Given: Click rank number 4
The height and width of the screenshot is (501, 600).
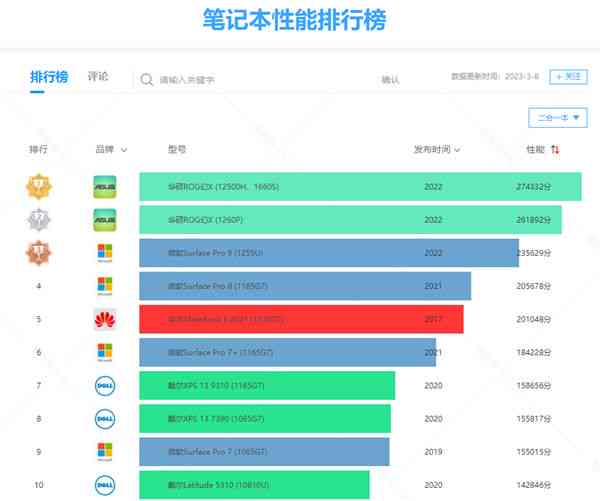Looking at the screenshot, I should 39,286.
